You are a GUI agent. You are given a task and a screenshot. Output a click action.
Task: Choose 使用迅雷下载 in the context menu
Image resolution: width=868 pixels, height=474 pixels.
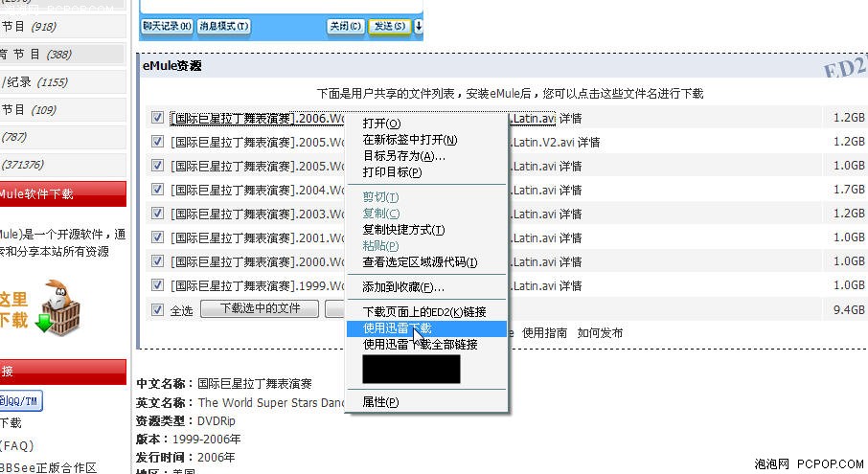[426, 328]
